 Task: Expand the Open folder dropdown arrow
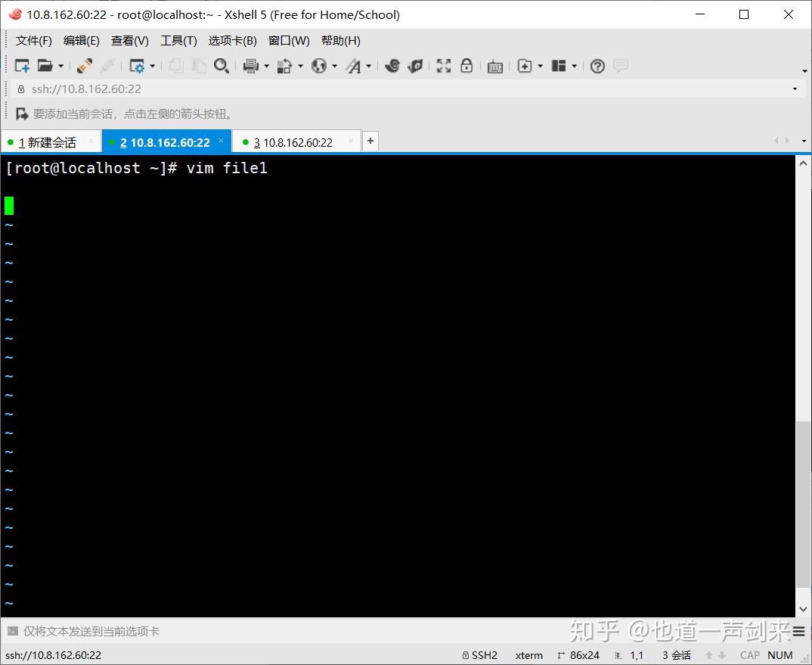point(60,66)
